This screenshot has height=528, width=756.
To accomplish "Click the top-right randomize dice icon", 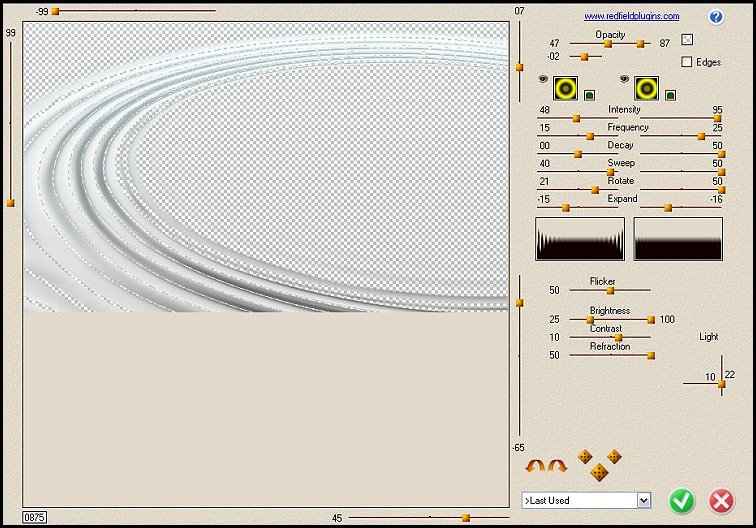I will coord(614,456).
